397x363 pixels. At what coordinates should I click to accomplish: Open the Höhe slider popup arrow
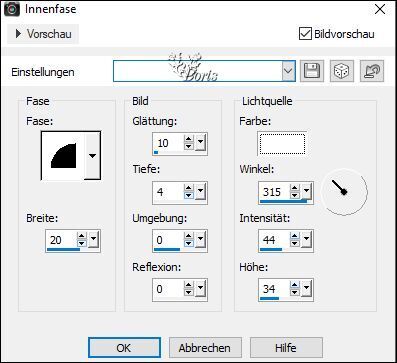click(x=306, y=287)
